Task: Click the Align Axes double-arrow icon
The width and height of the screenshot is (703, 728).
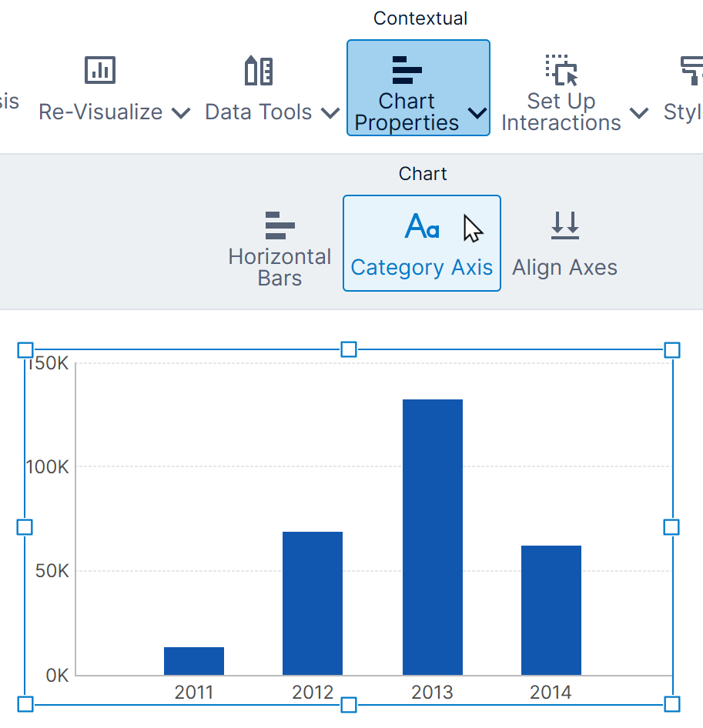Action: (x=564, y=226)
